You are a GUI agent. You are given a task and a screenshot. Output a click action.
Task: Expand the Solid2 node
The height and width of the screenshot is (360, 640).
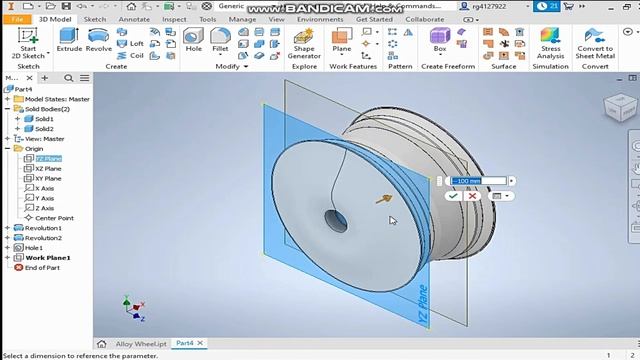click(x=17, y=129)
